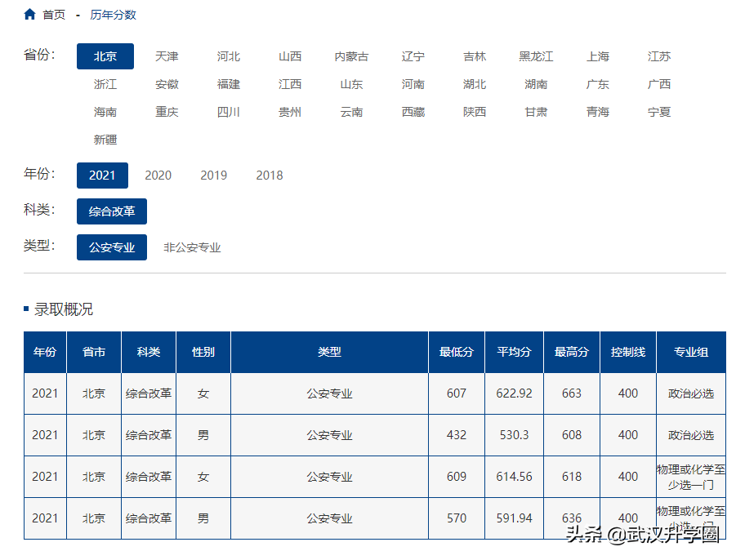
Task: Select province 云南
Action: [x=351, y=112]
